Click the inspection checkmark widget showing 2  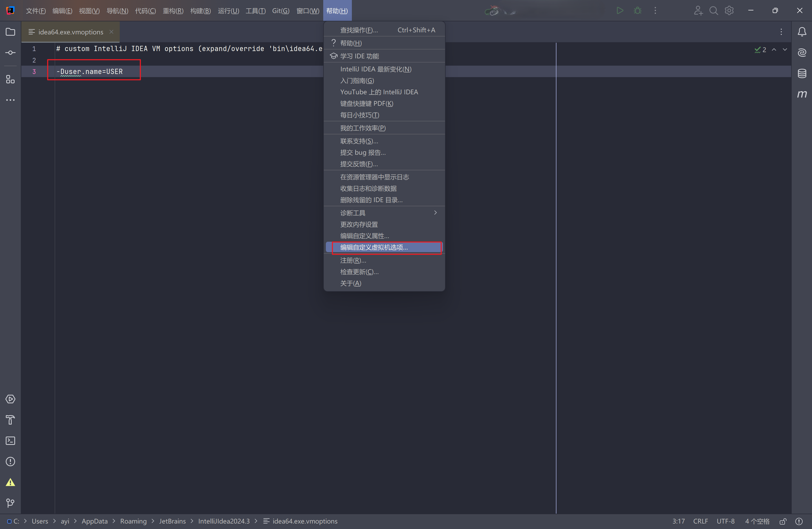coord(760,50)
